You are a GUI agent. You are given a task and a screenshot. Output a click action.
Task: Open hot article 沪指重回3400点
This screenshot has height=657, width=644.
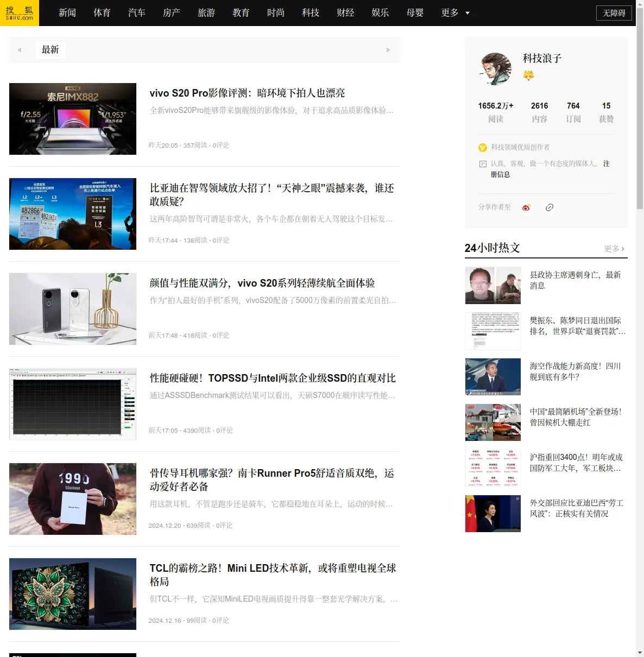[577, 463]
